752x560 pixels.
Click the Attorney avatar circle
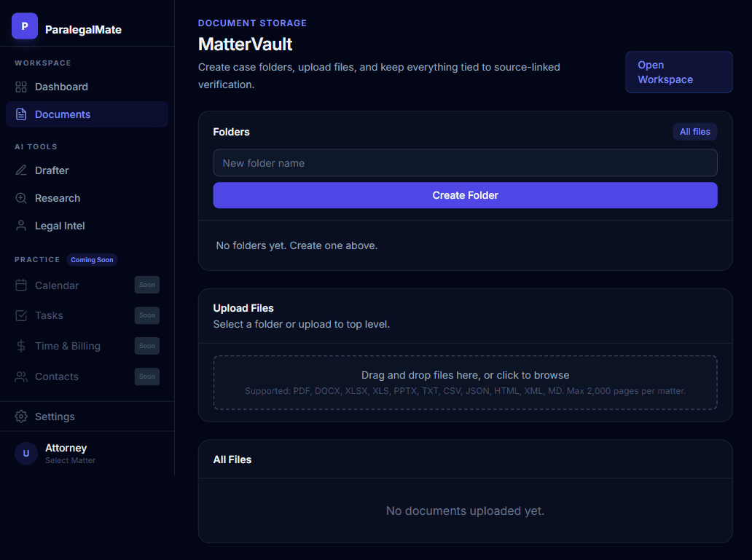pos(26,453)
